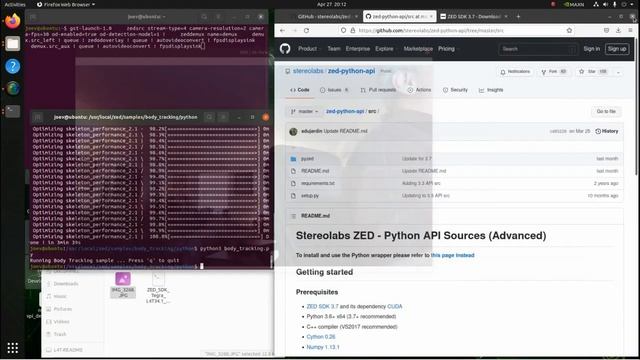Open commit History link
The image size is (640, 360).
pos(607,131)
